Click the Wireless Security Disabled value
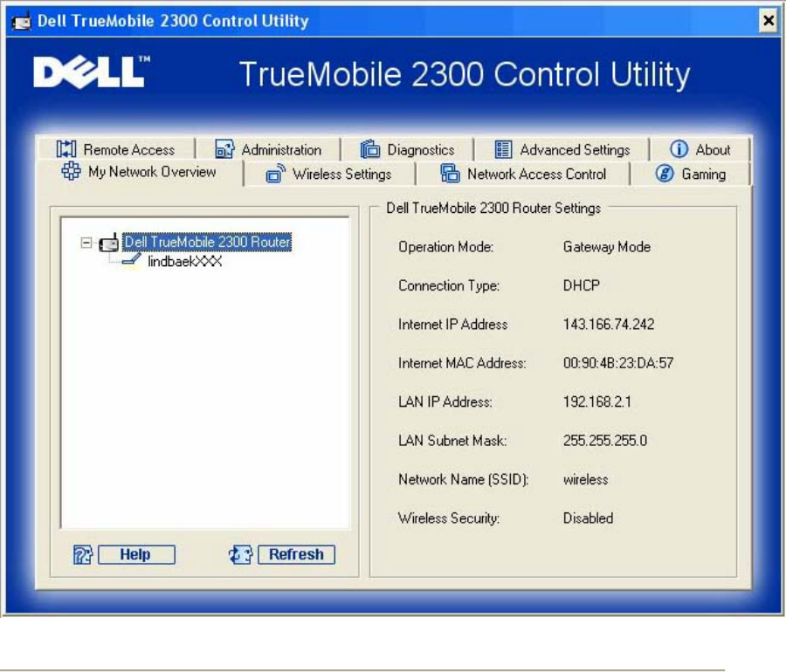This screenshot has width=786, height=672. pyautogui.click(x=588, y=518)
